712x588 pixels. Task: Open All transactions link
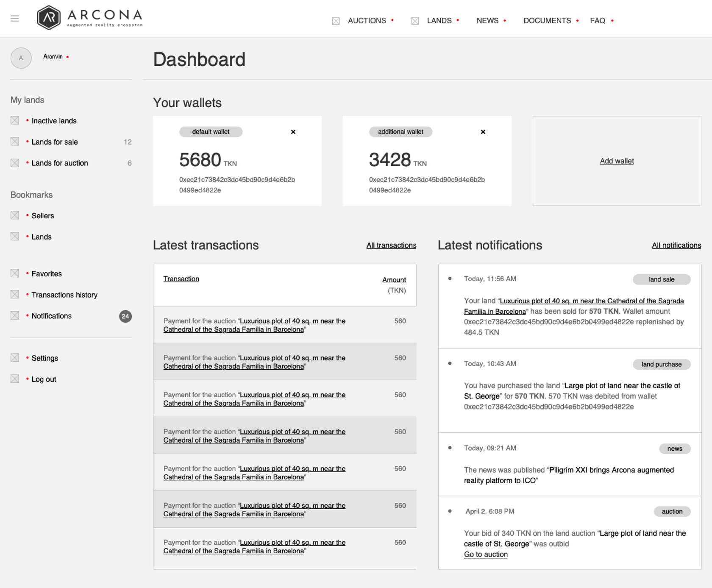click(391, 245)
